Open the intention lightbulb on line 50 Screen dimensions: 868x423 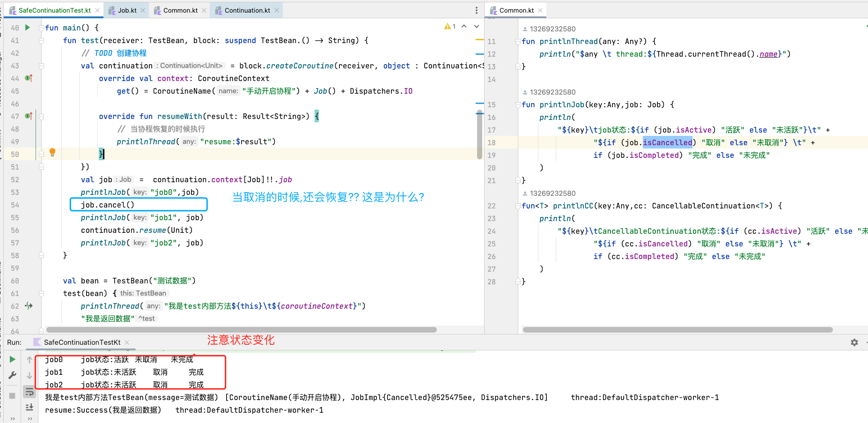(x=52, y=152)
